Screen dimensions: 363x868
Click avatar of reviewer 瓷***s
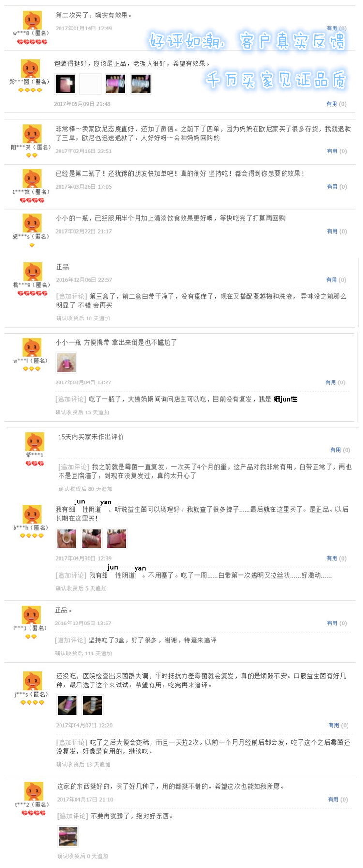32,223
